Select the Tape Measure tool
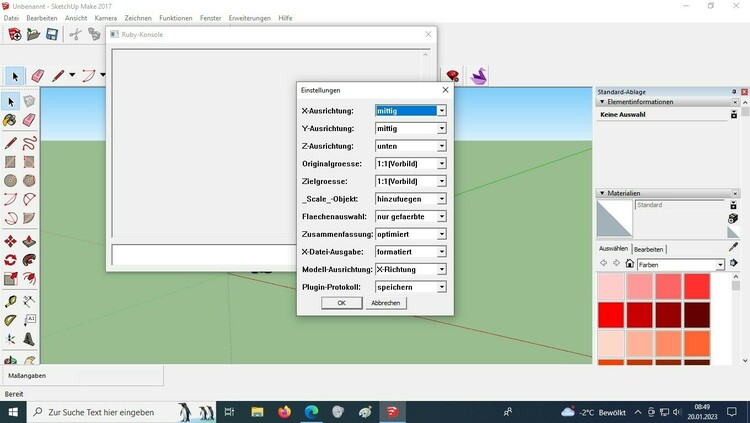Image resolution: width=750 pixels, height=423 pixels. 10,301
